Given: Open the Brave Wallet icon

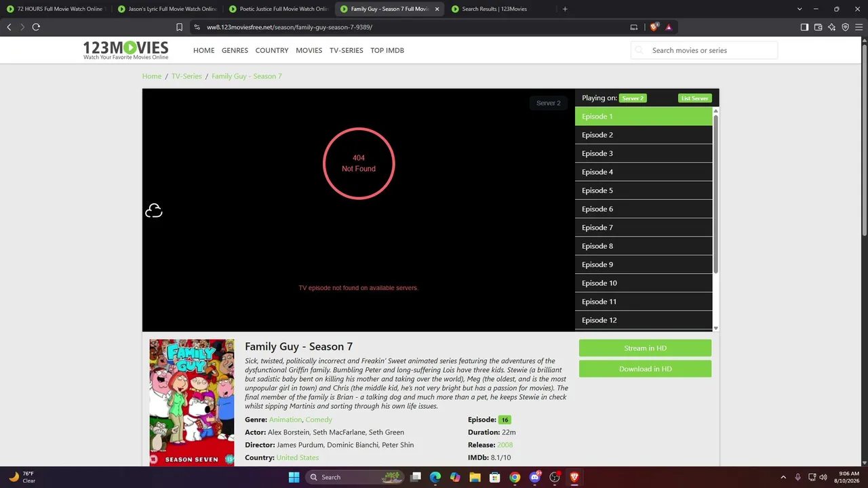Looking at the screenshot, I should pyautogui.click(x=818, y=27).
